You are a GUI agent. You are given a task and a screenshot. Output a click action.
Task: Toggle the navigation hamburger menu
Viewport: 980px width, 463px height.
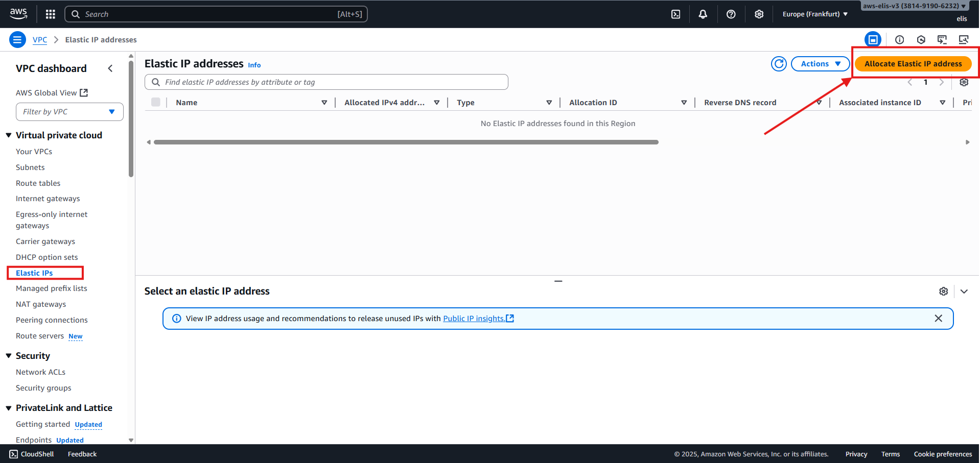[x=17, y=40]
